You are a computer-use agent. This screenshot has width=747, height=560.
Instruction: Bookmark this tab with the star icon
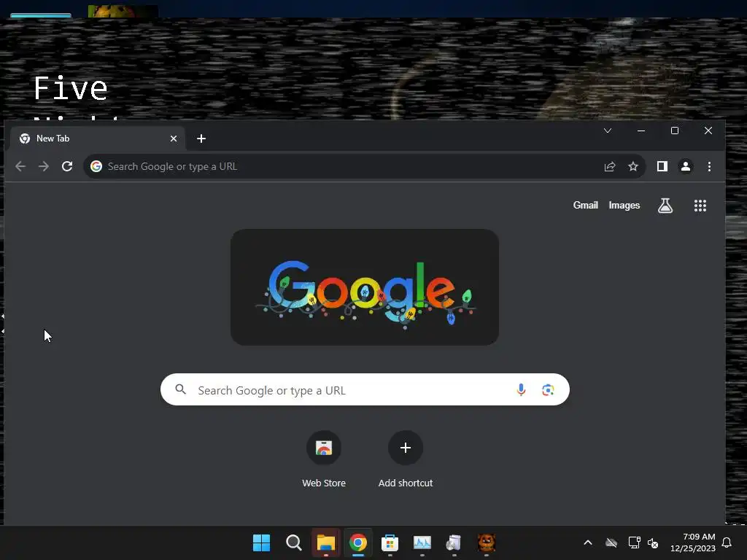pos(632,166)
